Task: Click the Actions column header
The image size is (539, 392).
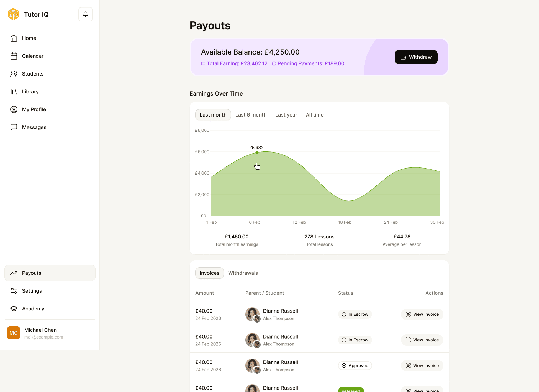Action: [x=434, y=293]
